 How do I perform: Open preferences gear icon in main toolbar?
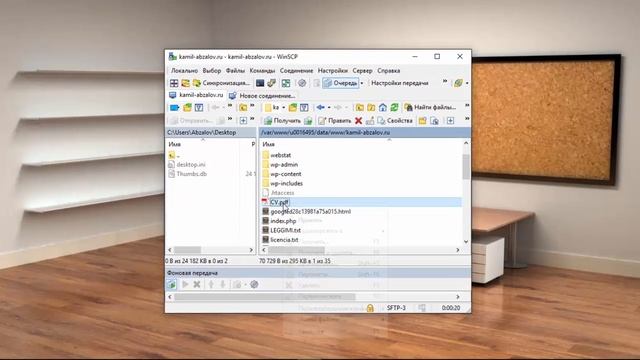pyautogui.click(x=302, y=83)
